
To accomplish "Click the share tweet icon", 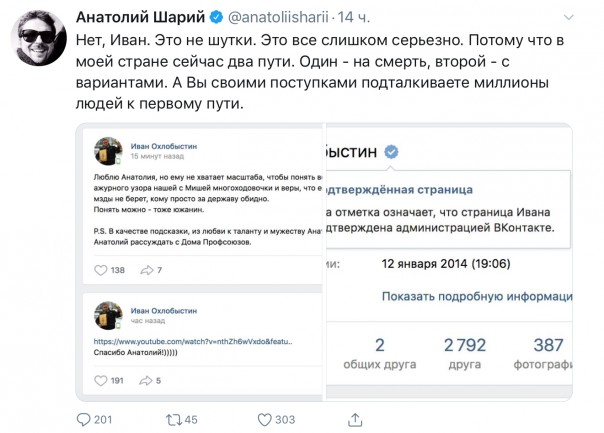I will pos(343,419).
